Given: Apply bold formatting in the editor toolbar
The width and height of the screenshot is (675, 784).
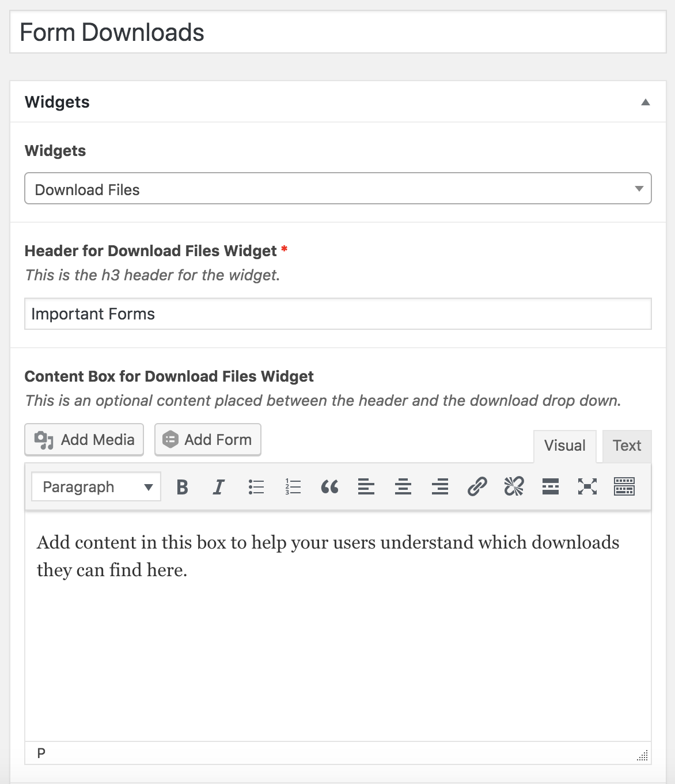Looking at the screenshot, I should click(x=182, y=487).
